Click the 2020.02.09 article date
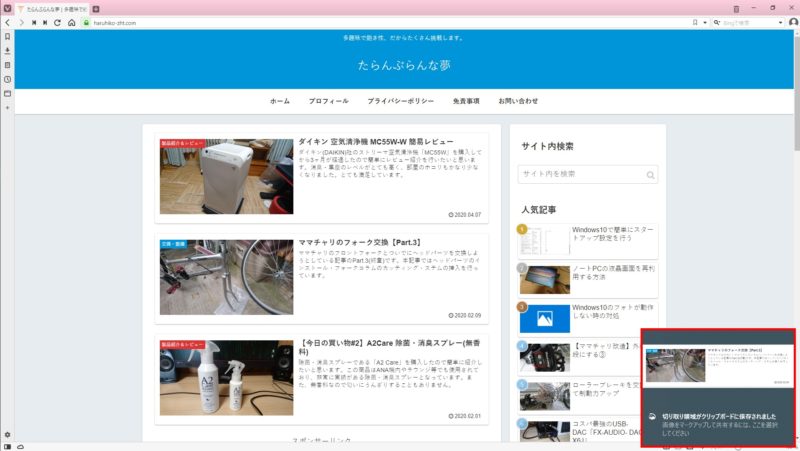The image size is (800, 451). [465, 315]
